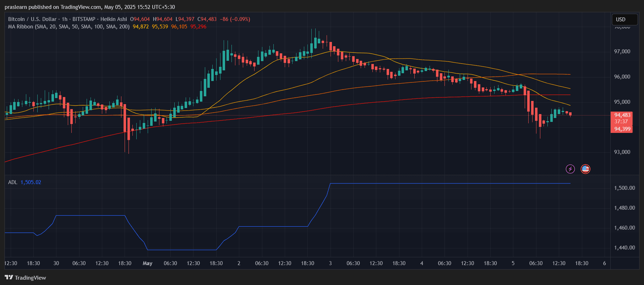The image size is (644, 285).
Task: Click the red SMA 200 value 95,296
Action: coord(198,27)
